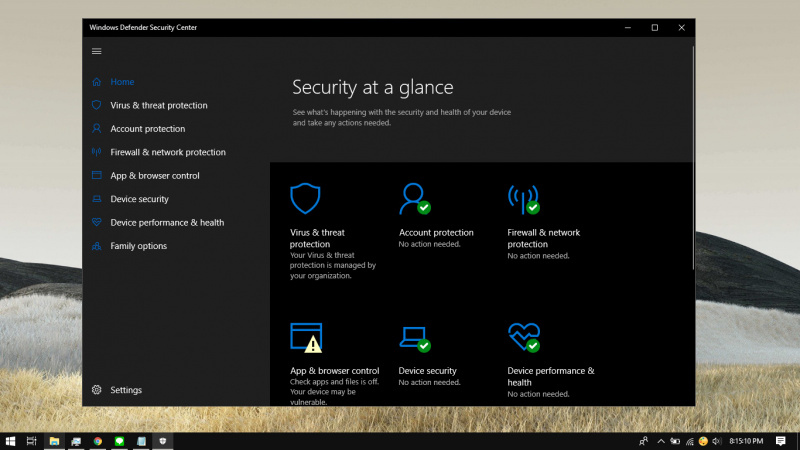Select App & browser control in sidebar
This screenshot has width=800, height=450.
pos(155,176)
